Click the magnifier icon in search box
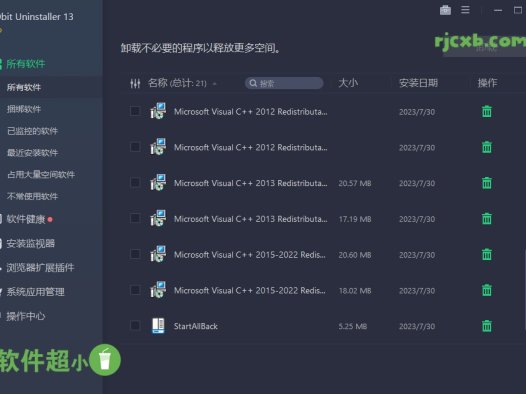 coord(253,83)
